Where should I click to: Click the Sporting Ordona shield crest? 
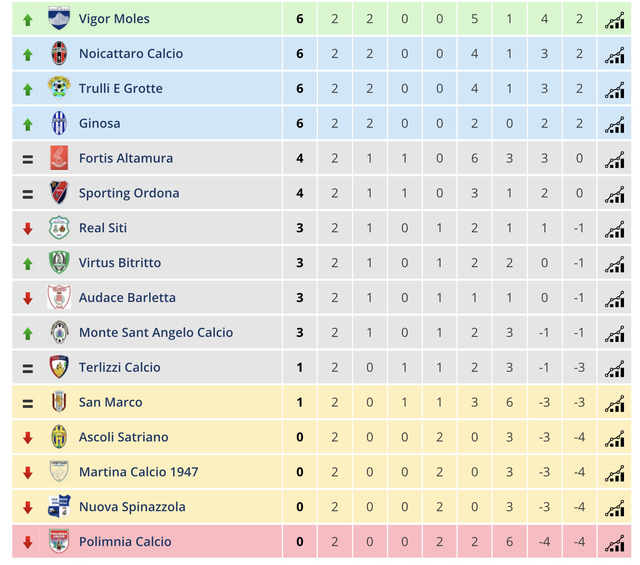pyautogui.click(x=59, y=193)
